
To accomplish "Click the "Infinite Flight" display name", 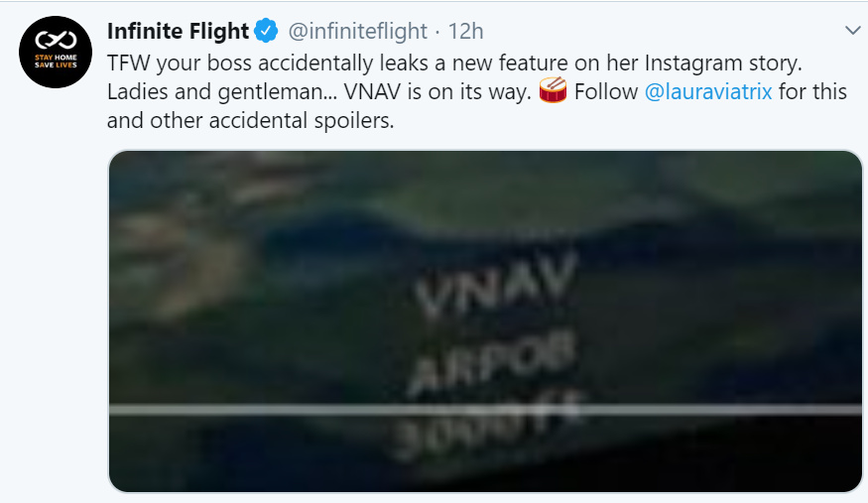I will point(178,32).
